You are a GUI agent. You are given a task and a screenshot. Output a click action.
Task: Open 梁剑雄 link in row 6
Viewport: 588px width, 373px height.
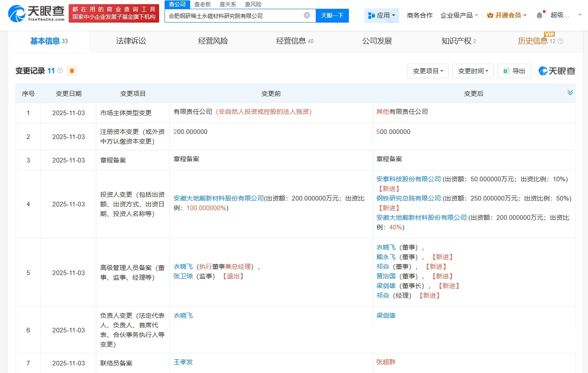click(x=386, y=316)
